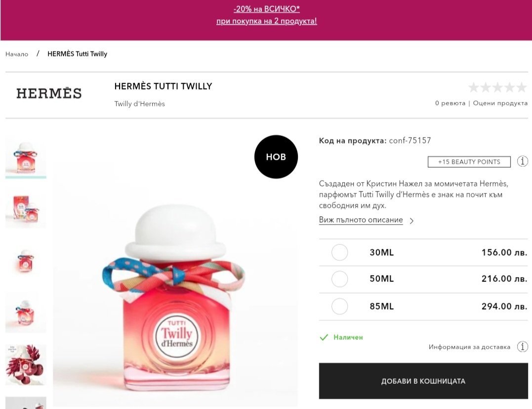Expand the full description arrow
The height and width of the screenshot is (409, 532).
click(x=411, y=221)
